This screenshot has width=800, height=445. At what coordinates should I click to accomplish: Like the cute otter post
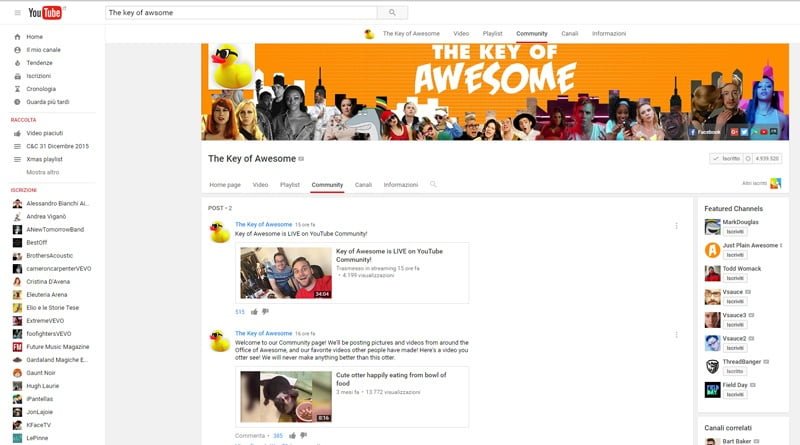292,436
